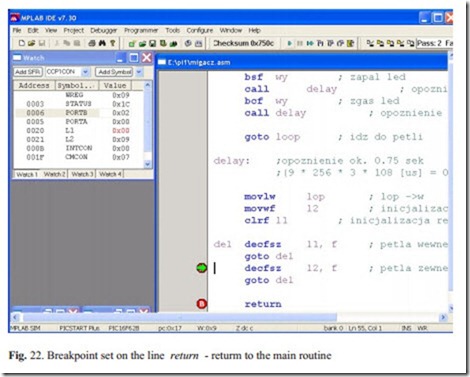The width and height of the screenshot is (470, 377).
Task: Click the Symbol column header in Watch
Action: [x=77, y=86]
